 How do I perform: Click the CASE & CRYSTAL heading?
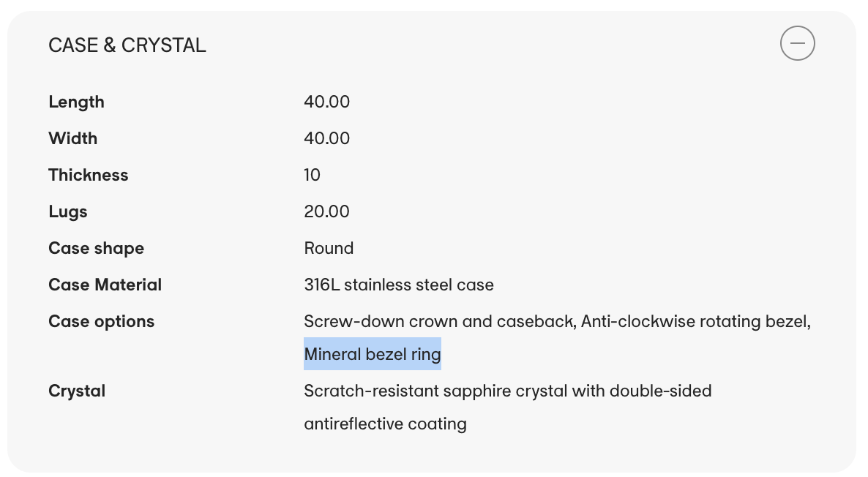click(x=127, y=45)
